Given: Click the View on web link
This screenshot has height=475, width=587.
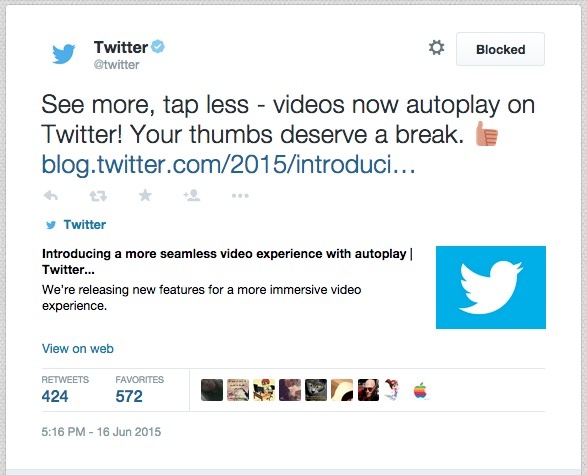Looking at the screenshot, I should 77,348.
